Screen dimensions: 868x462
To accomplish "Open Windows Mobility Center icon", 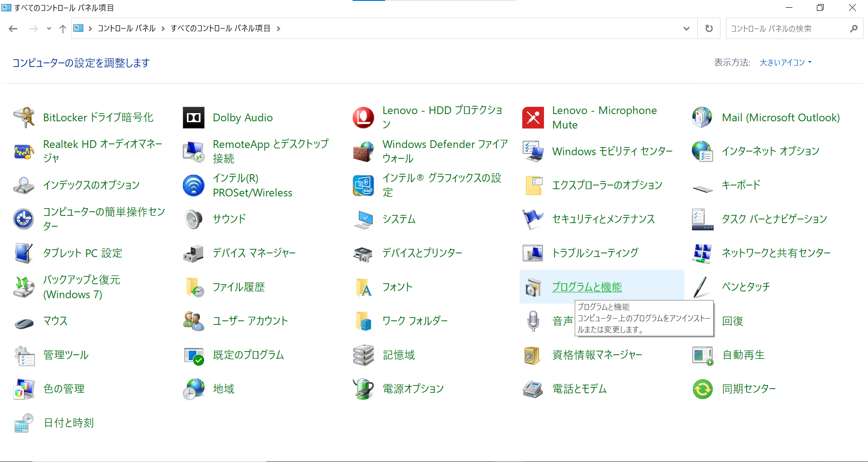I will pyautogui.click(x=533, y=152).
